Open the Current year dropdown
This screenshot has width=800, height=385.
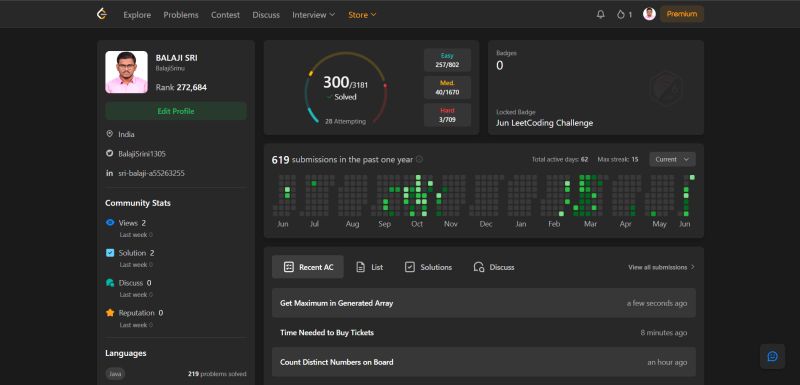672,159
